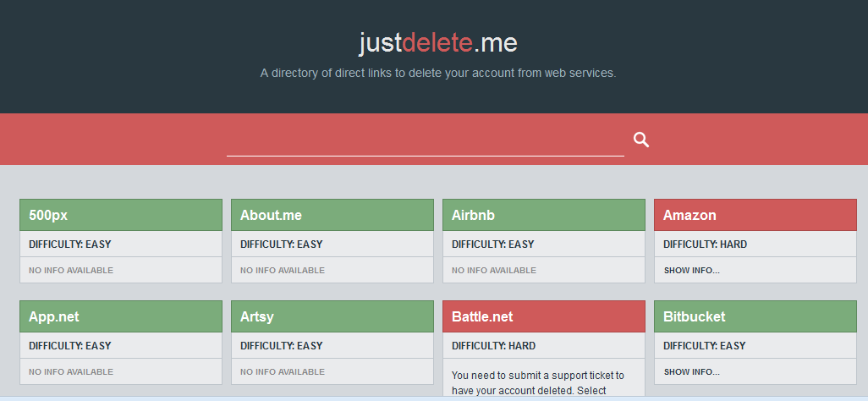This screenshot has height=401, width=868.
Task: Click Difficulty: Easy label on Artsy card
Action: coord(281,346)
